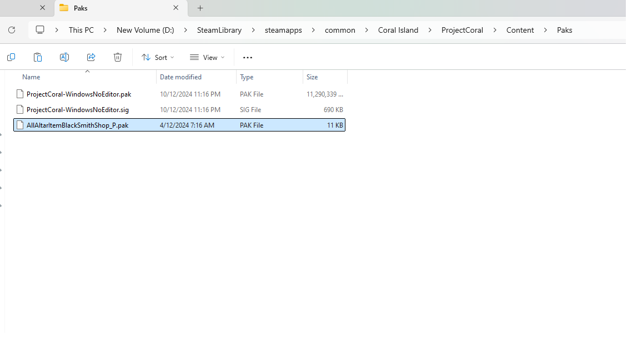This screenshot has width=627, height=364.
Task: Close the first tab on the left
Action: (43, 8)
